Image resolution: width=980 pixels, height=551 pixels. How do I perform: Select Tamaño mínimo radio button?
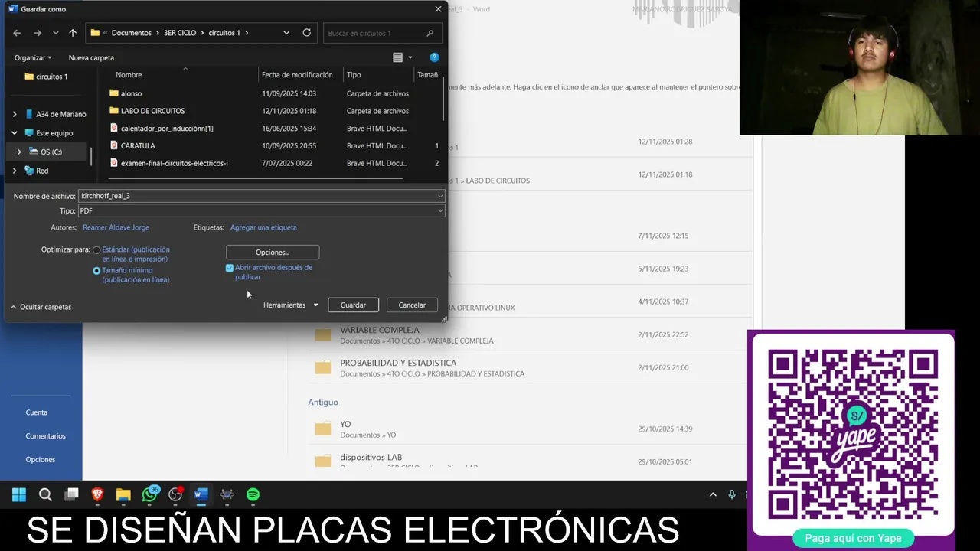tap(96, 271)
